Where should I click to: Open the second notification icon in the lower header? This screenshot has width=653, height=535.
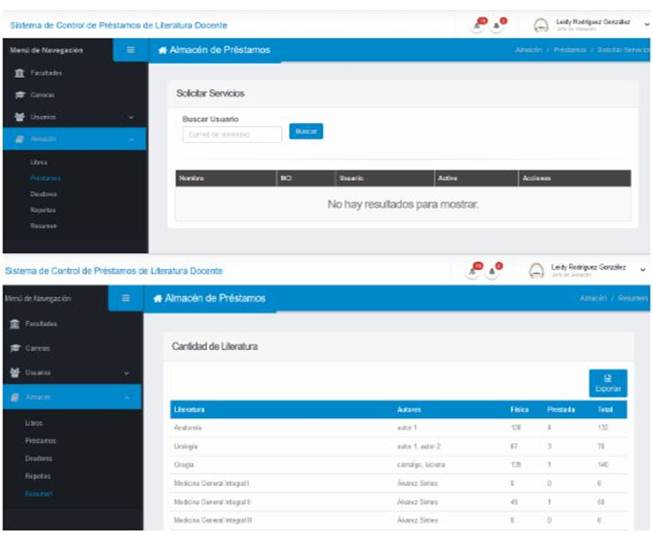(x=496, y=270)
